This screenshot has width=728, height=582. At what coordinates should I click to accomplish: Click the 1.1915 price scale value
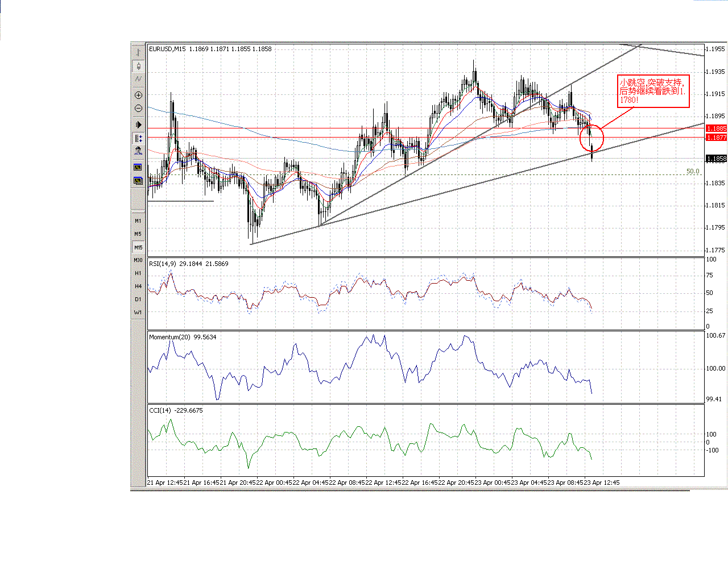(715, 94)
